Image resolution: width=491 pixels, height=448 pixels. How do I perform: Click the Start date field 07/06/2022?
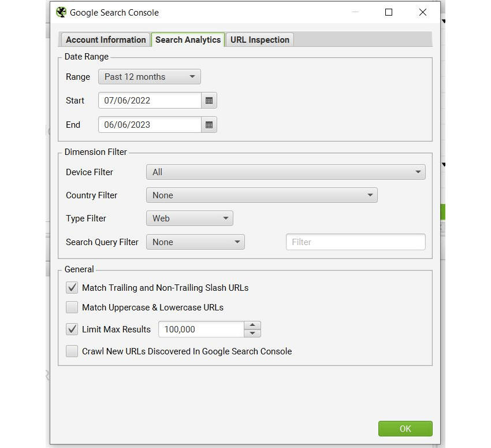(x=150, y=101)
